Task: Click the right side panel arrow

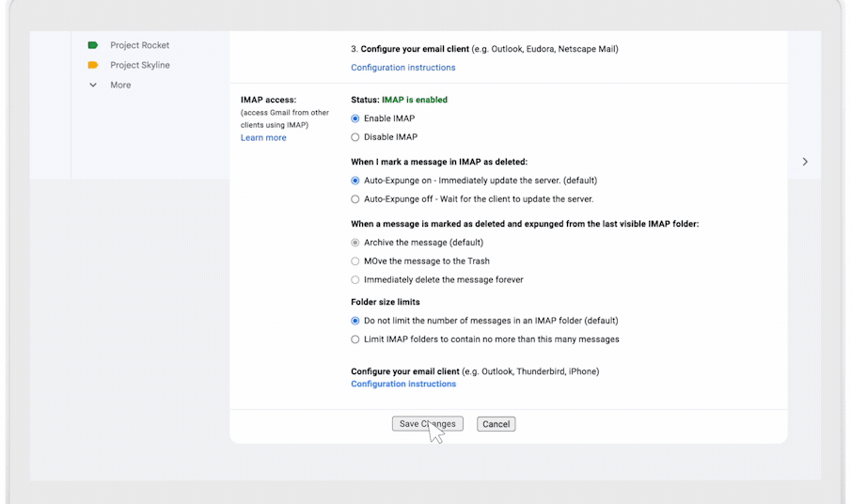Action: 805,162
